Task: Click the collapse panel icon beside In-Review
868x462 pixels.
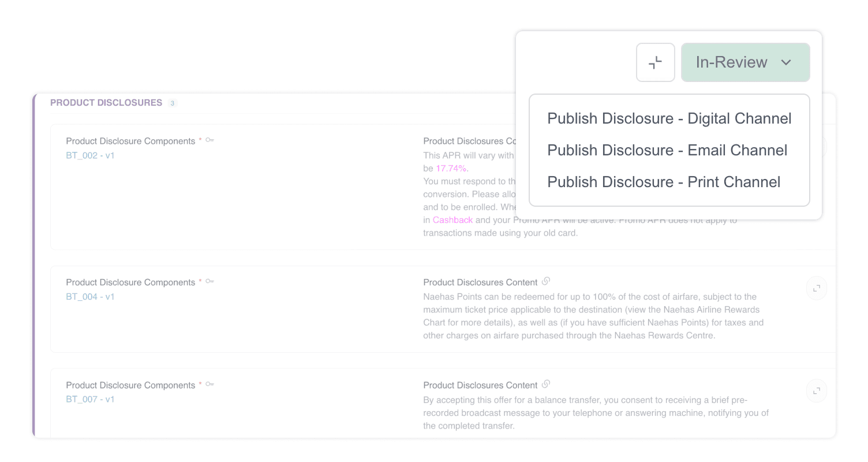Action: coord(655,62)
